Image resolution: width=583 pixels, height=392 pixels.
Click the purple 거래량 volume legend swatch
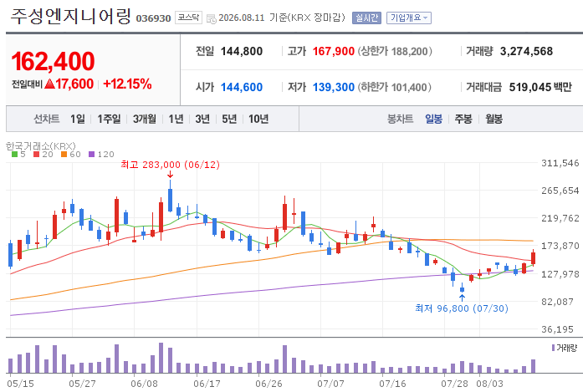click(x=553, y=348)
